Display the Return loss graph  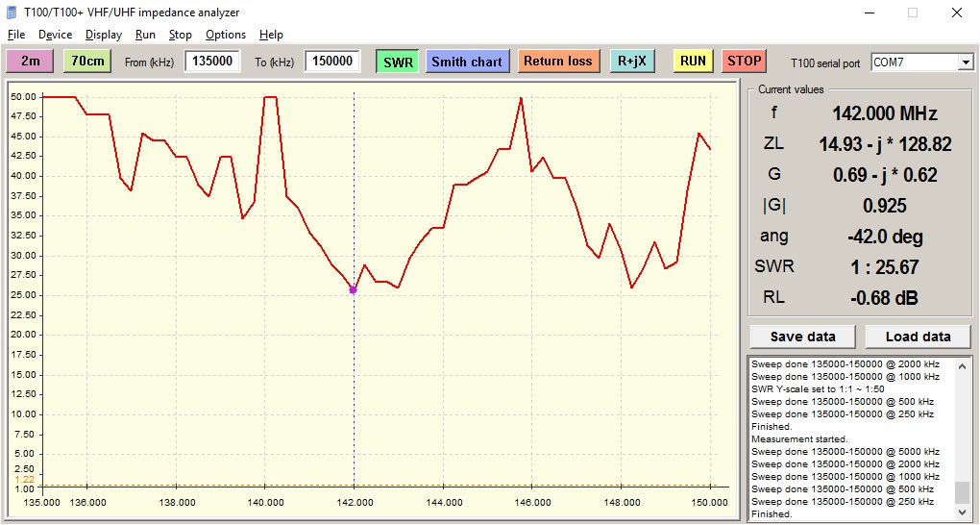[x=557, y=61]
